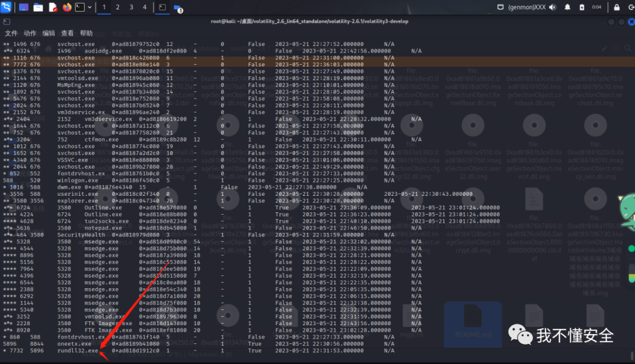
Task: Select userinit.exe process name
Action: click(x=78, y=194)
